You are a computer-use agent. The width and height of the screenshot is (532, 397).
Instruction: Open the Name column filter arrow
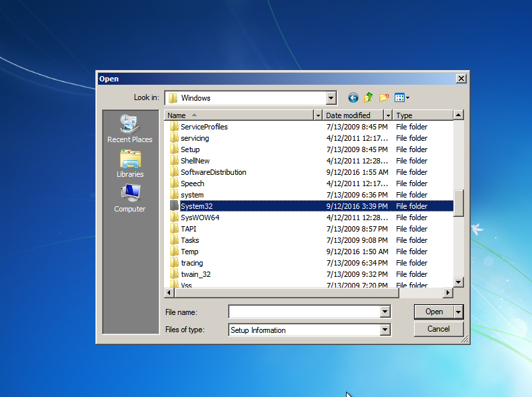click(x=318, y=115)
